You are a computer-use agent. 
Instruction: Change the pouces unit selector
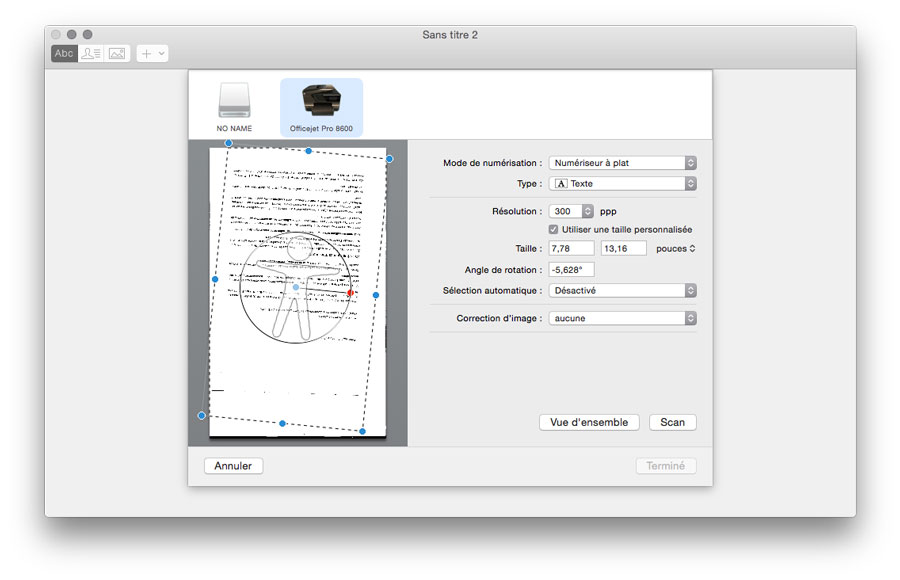tap(676, 248)
